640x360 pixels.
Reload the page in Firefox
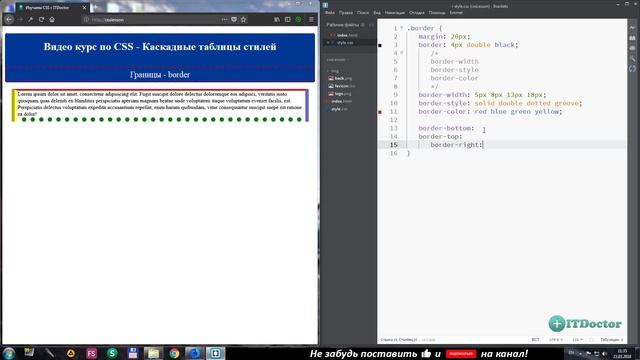pyautogui.click(x=41, y=19)
